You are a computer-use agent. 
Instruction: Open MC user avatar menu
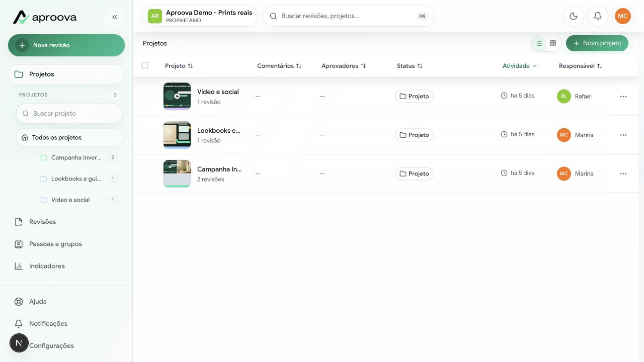[623, 16]
